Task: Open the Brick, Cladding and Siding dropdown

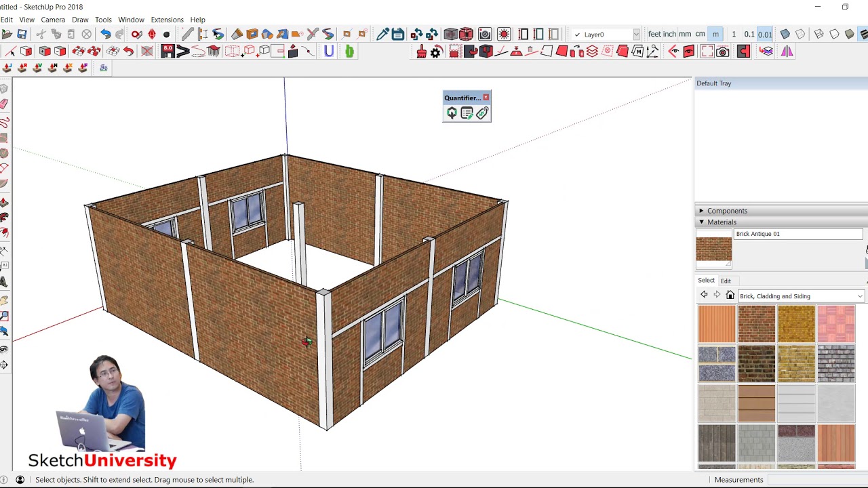Action: 800,296
